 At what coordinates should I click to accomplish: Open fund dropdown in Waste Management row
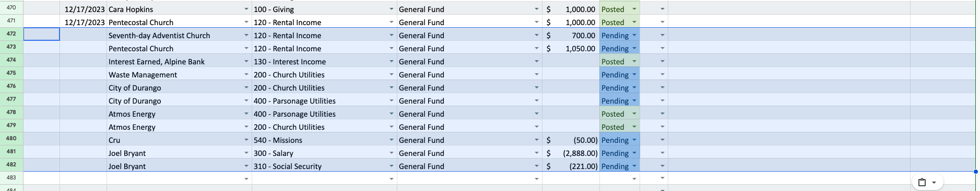[x=537, y=74]
